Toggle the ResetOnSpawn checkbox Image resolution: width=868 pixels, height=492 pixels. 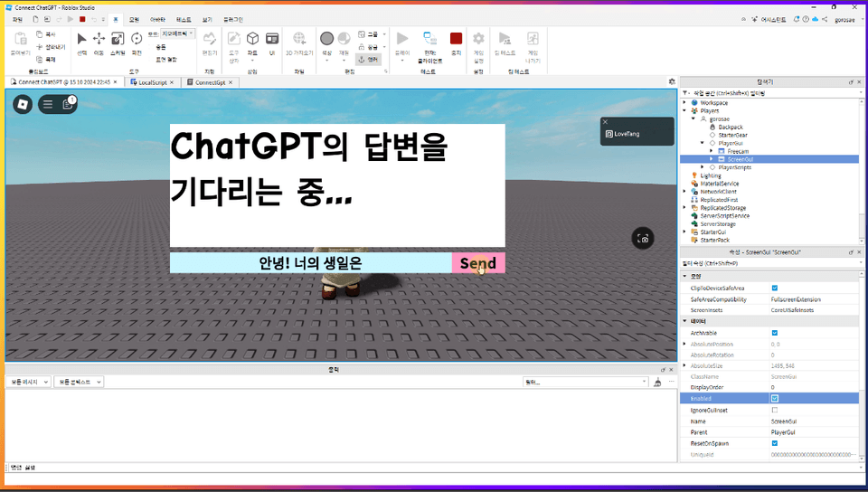[x=775, y=443]
